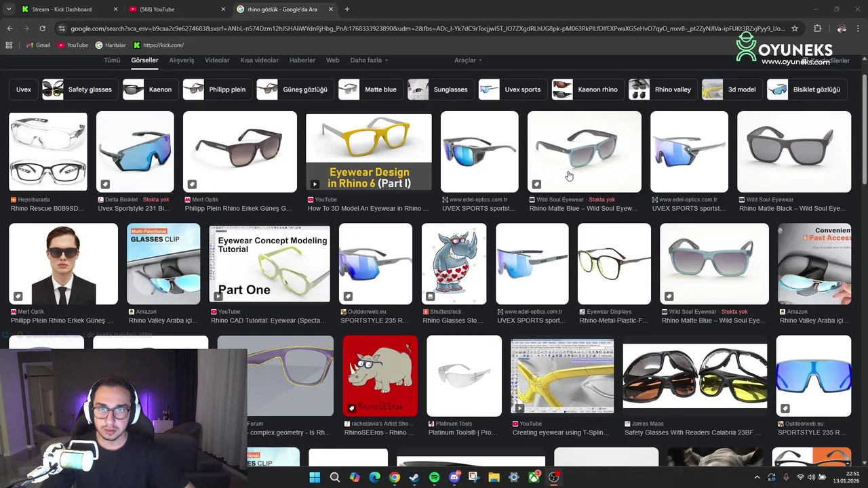Select the Kaenon filter chip
868x488 pixels.
coord(151,89)
